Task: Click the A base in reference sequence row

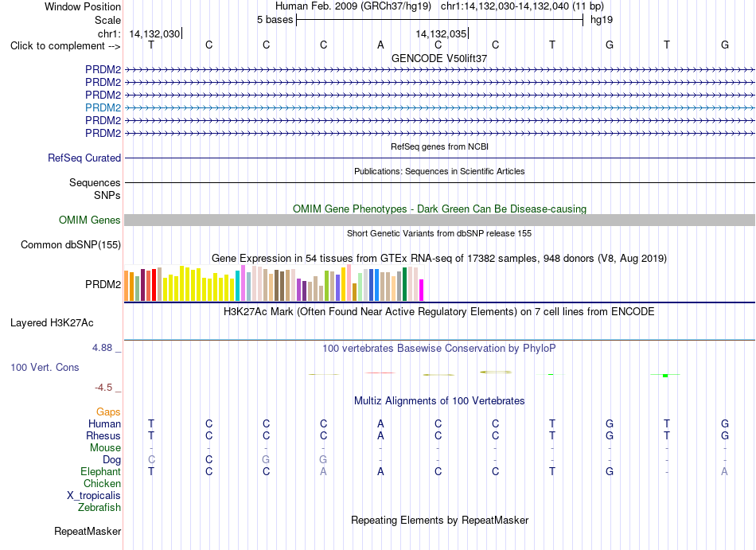Action: pyautogui.click(x=380, y=45)
